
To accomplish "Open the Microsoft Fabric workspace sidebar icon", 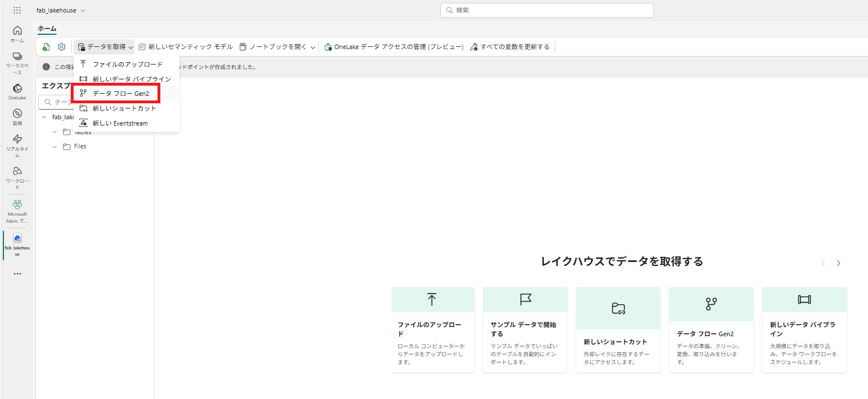I will tap(17, 211).
